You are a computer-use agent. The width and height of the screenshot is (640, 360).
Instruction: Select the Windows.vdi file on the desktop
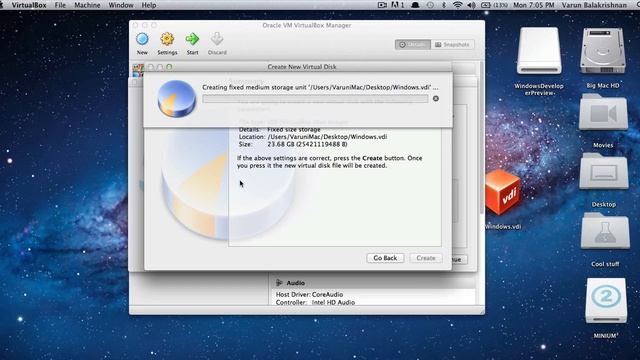coord(503,192)
